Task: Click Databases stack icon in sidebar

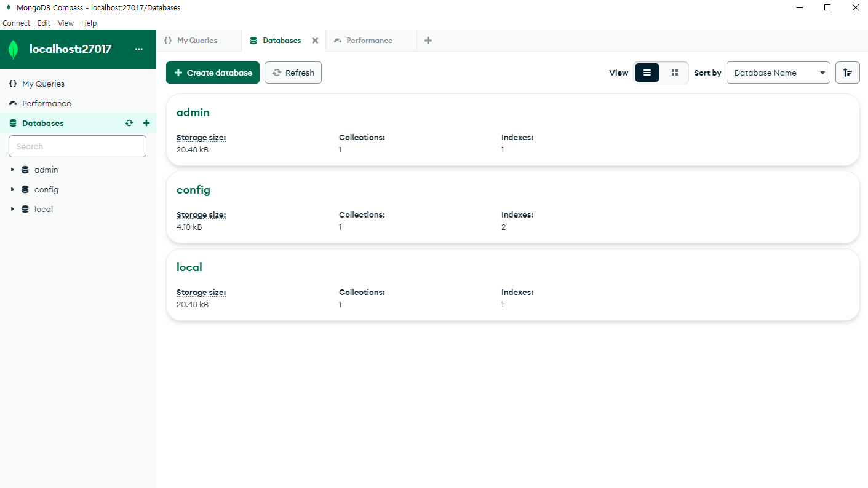Action: pyautogui.click(x=13, y=123)
